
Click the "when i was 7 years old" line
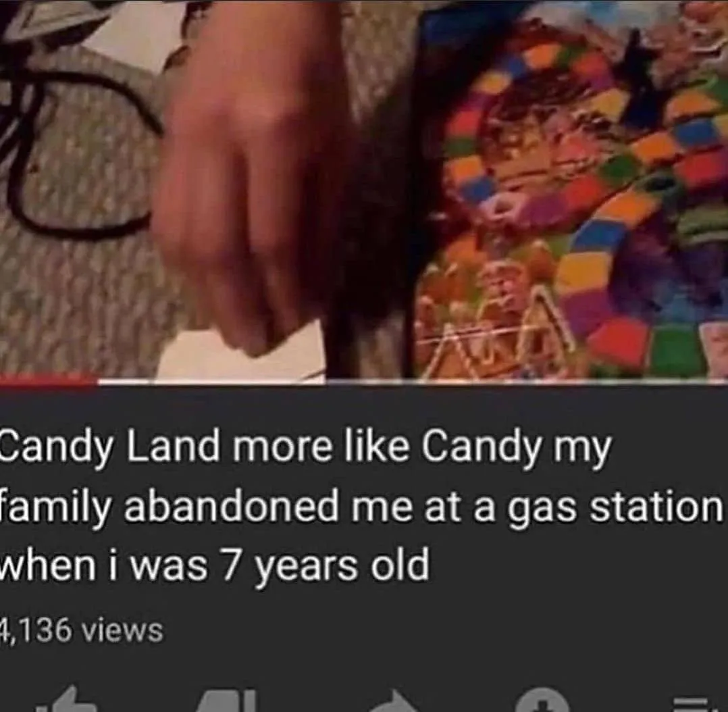click(x=215, y=565)
